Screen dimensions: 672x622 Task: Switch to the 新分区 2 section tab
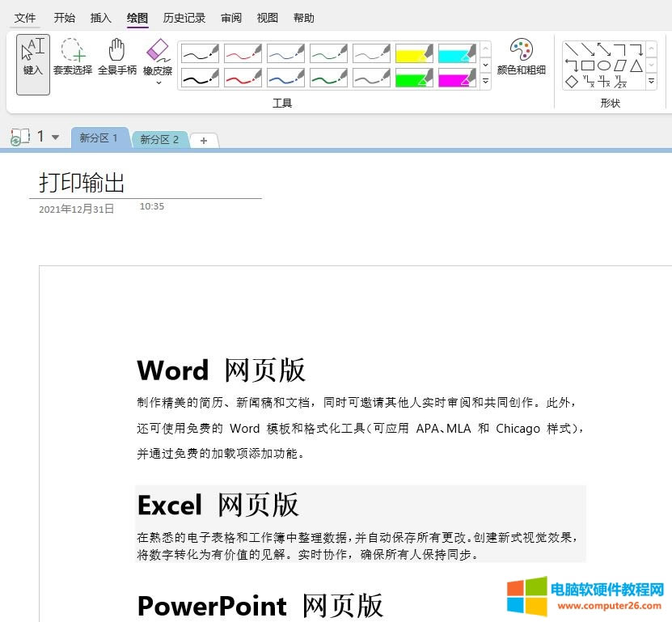pos(159,139)
